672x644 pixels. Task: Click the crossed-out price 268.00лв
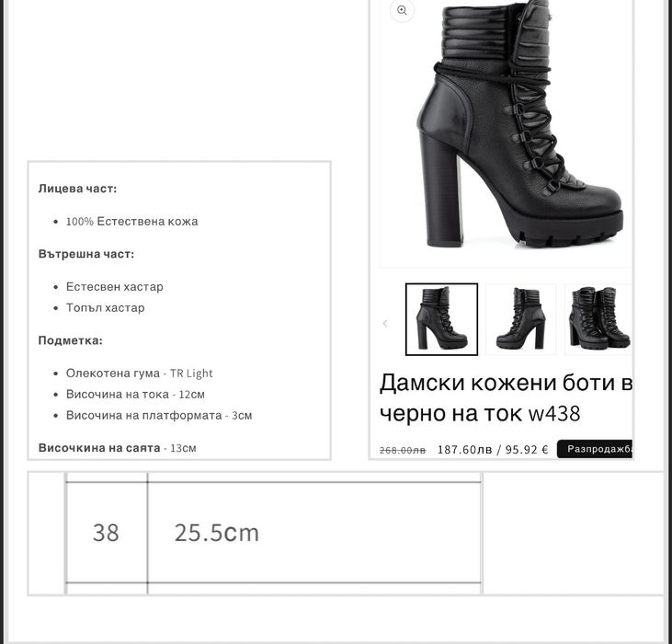pos(403,450)
